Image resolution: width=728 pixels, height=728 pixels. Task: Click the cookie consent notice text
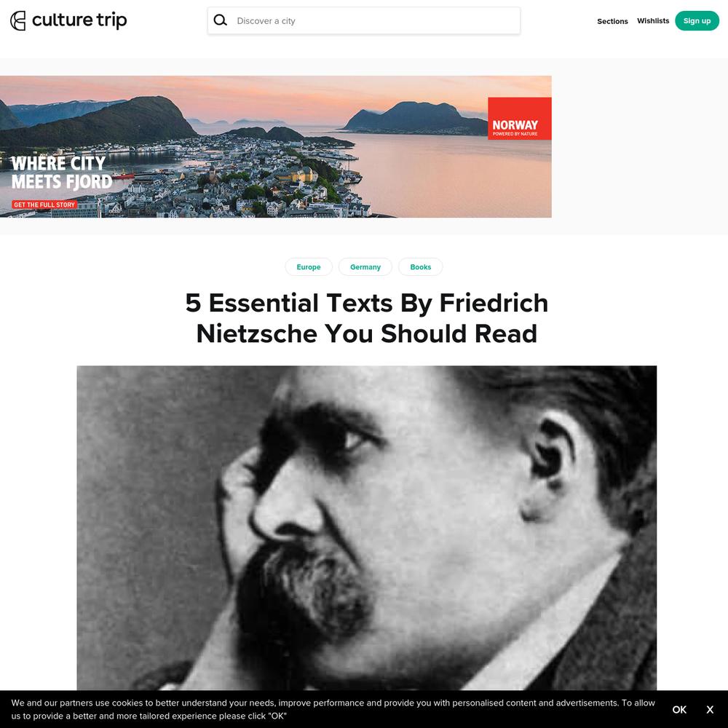333,709
